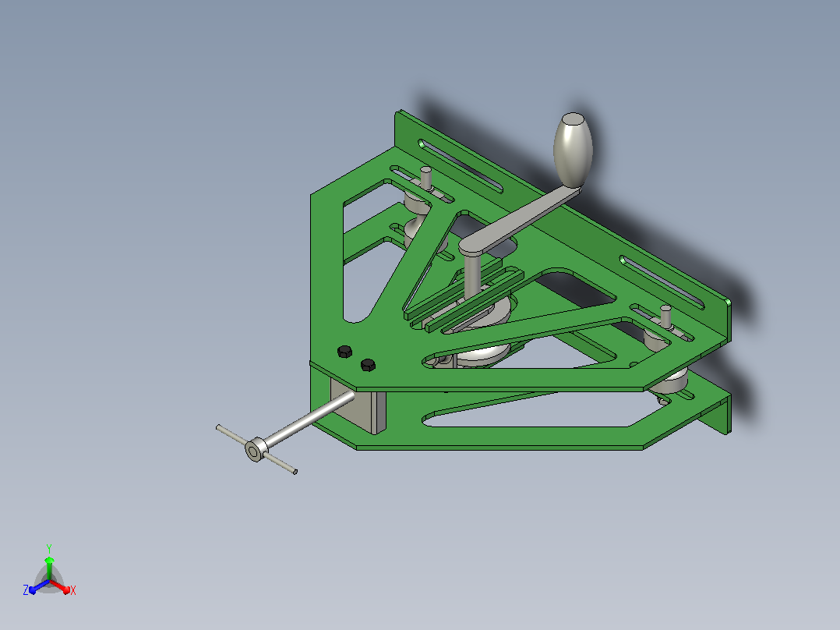Click the red X axis on the orientation triad
The width and height of the screenshot is (840, 630).
click(61, 587)
